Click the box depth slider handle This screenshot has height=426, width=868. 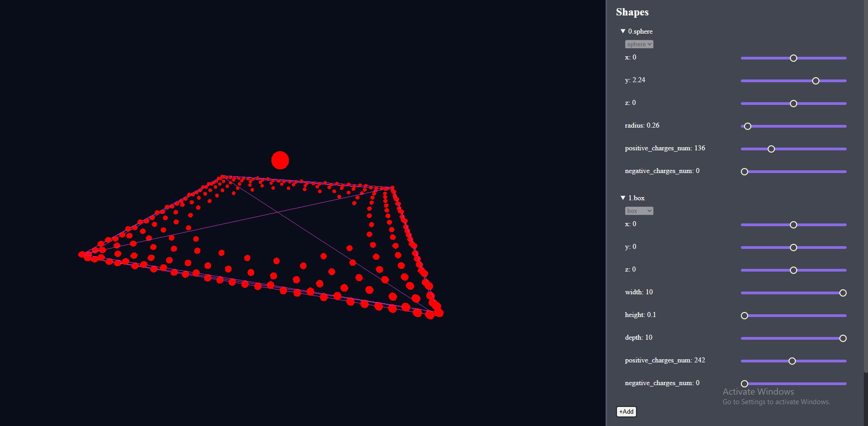[x=843, y=338]
